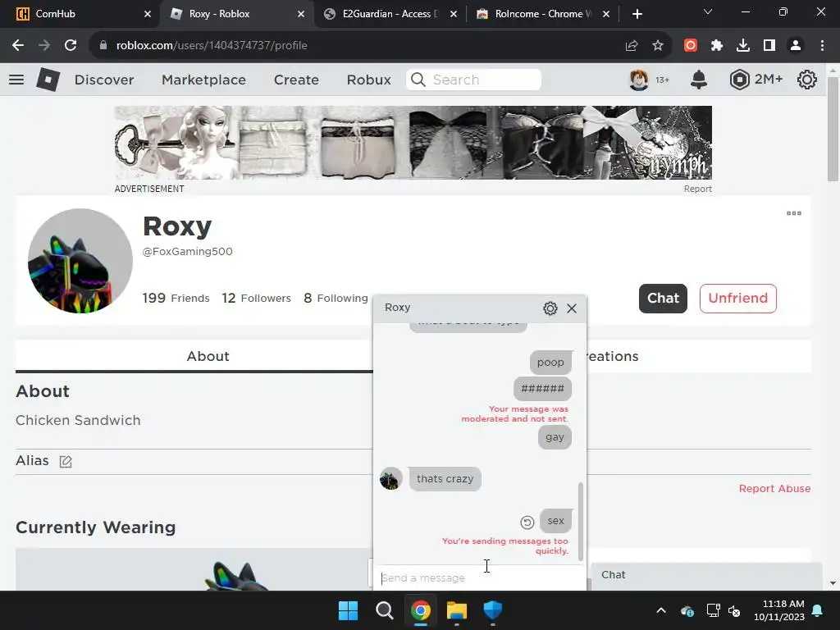Bookmark this page with the star icon
This screenshot has height=630, width=840.
[658, 46]
